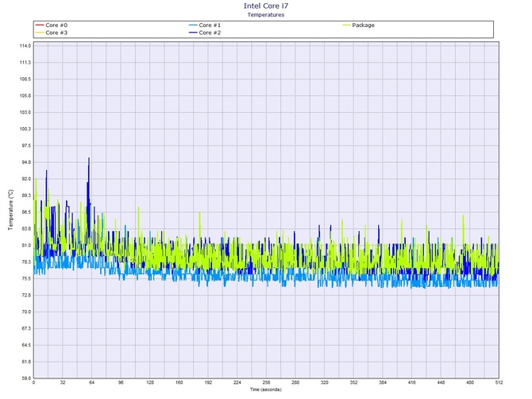
Task: Click the Time (seconds) axis label
Action: pyautogui.click(x=266, y=389)
